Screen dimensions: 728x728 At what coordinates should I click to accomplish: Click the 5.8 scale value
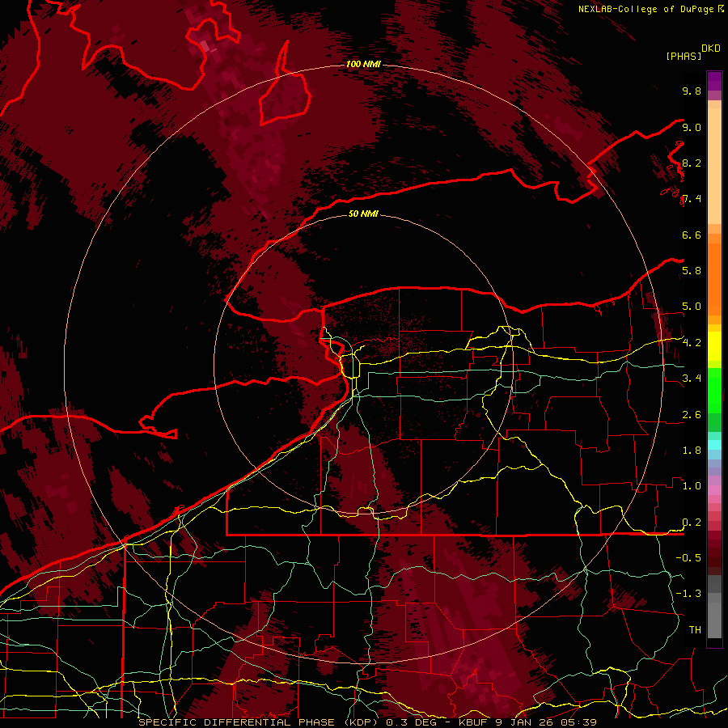coord(692,271)
